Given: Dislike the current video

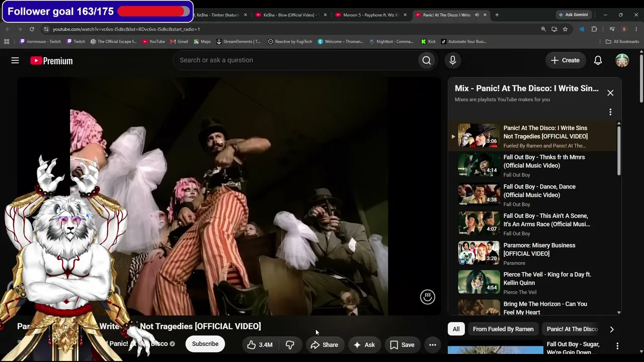Looking at the screenshot, I should point(290,344).
